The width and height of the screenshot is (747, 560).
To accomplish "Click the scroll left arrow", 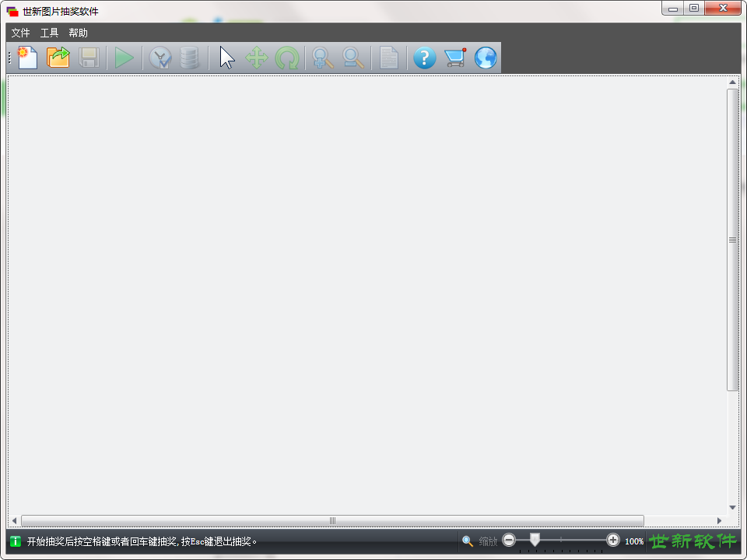I will [x=14, y=521].
